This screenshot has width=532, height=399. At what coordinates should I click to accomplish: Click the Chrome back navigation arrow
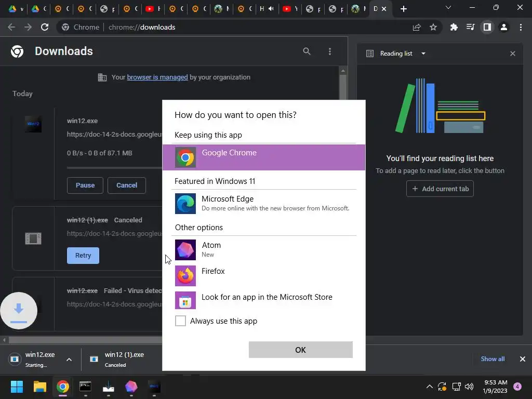pos(11,27)
